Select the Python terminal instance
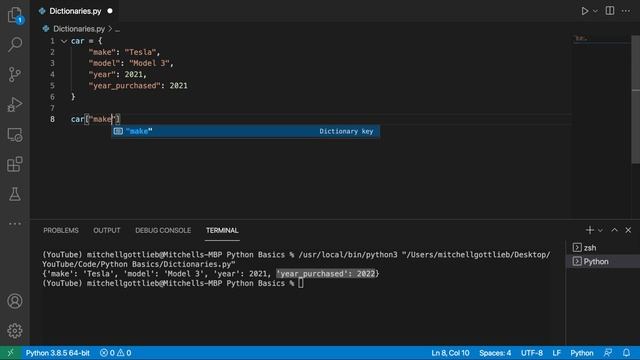This screenshot has width=640, height=360. [x=603, y=261]
